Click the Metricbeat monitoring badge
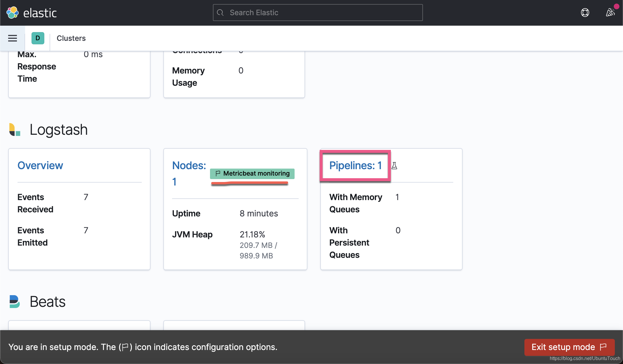 click(x=252, y=174)
